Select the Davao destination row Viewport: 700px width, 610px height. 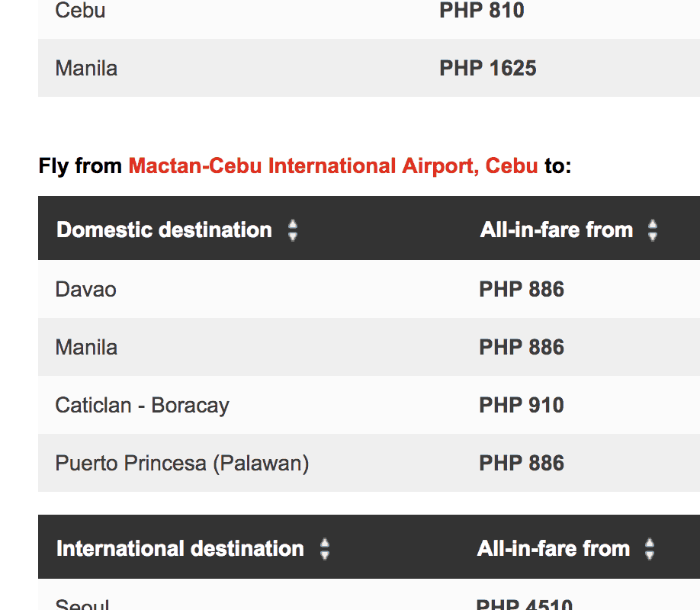(x=86, y=290)
